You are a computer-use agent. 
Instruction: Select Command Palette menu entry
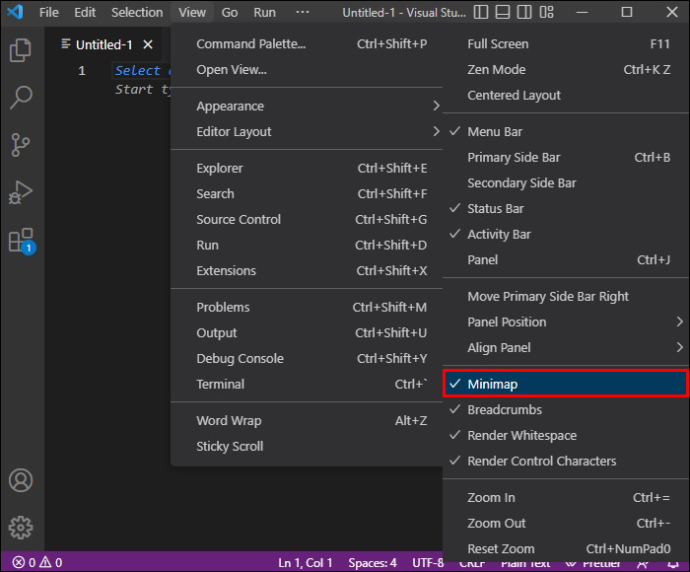[307, 44]
